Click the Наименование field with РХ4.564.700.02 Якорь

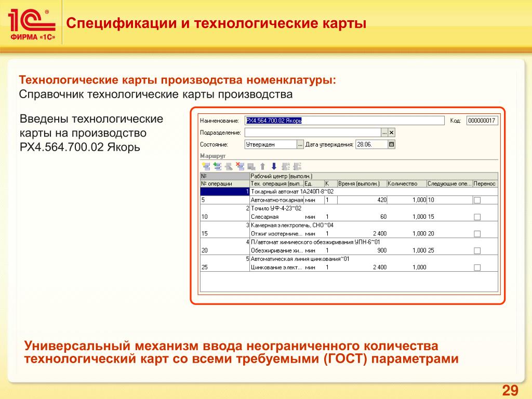pos(344,121)
